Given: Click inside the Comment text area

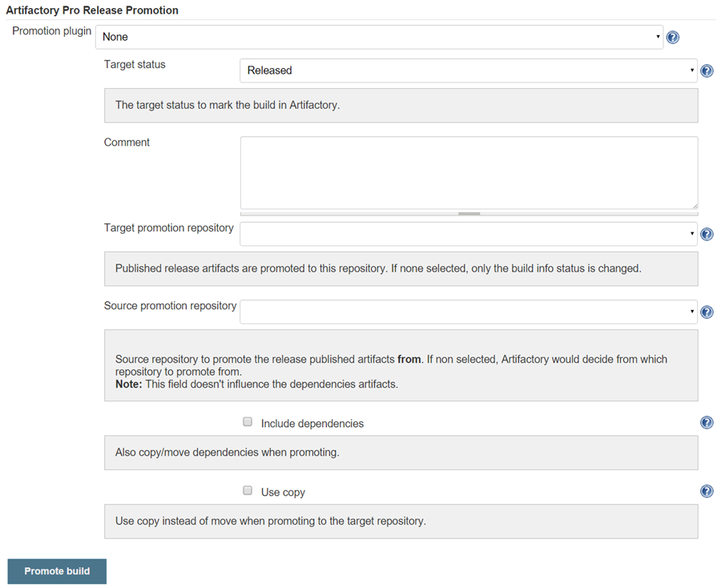Looking at the screenshot, I should pyautogui.click(x=469, y=173).
